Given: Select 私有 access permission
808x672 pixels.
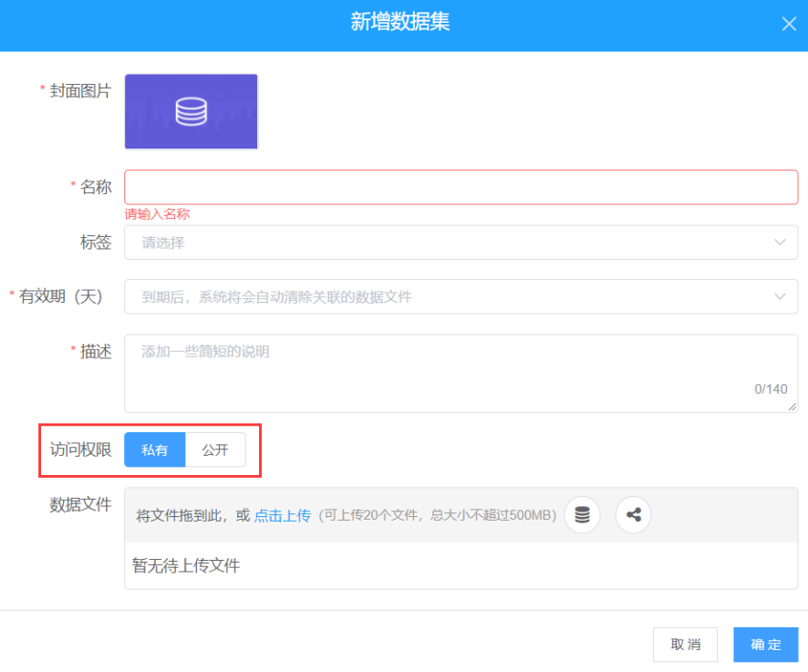Looking at the screenshot, I should click(x=155, y=450).
